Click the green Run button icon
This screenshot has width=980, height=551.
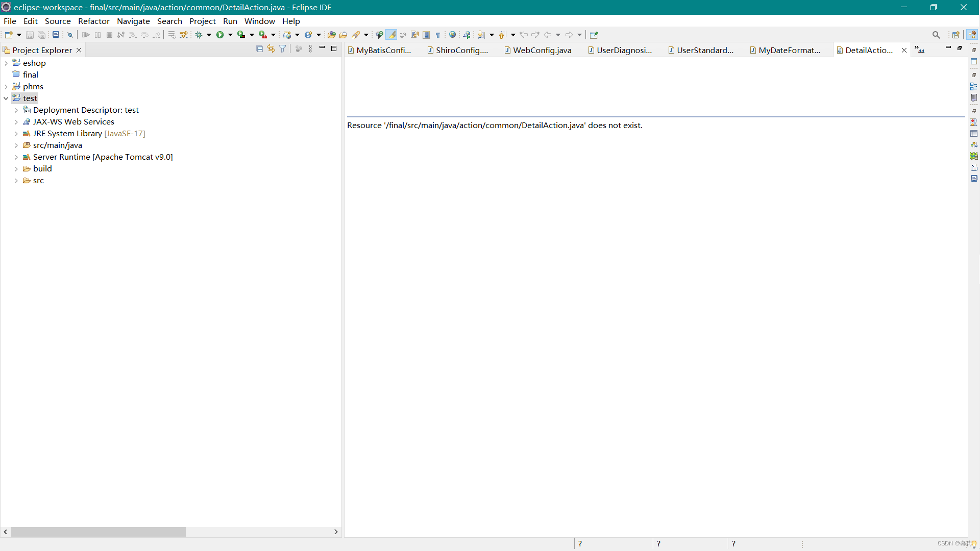(220, 35)
